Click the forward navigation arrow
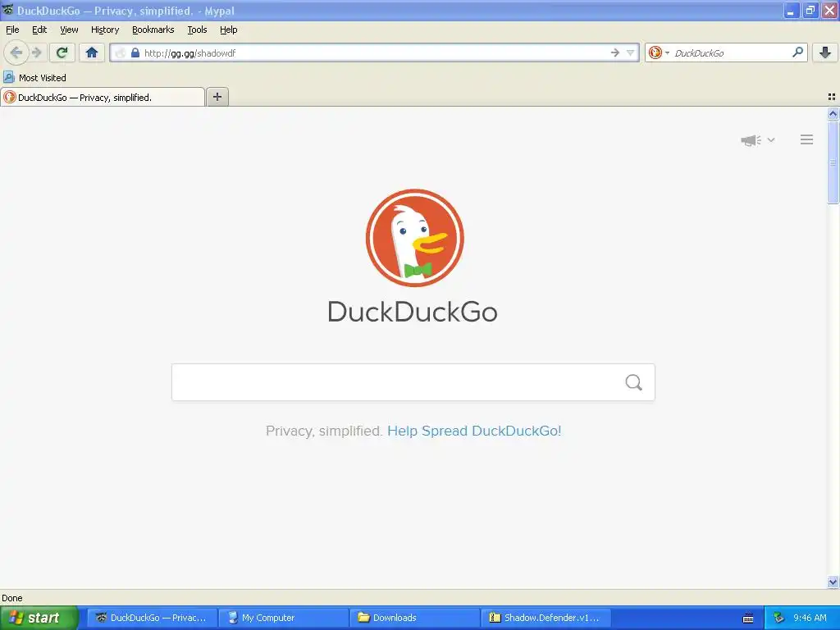 (36, 52)
